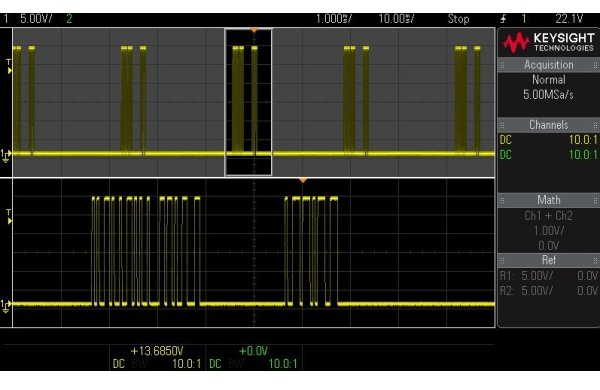Click the trigger level T marker in zoom window

pyautogui.click(x=9, y=217)
